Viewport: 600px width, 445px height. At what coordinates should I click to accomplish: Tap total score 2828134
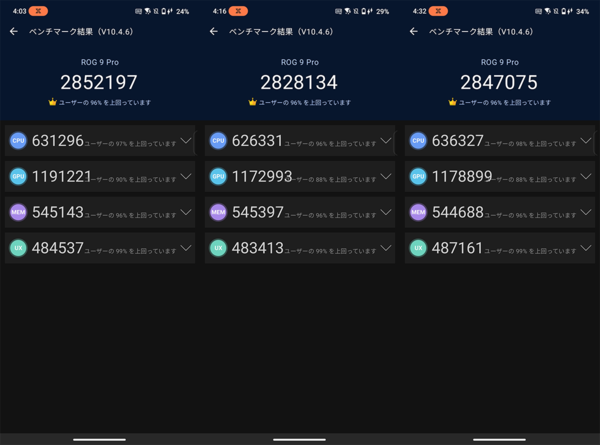point(299,82)
